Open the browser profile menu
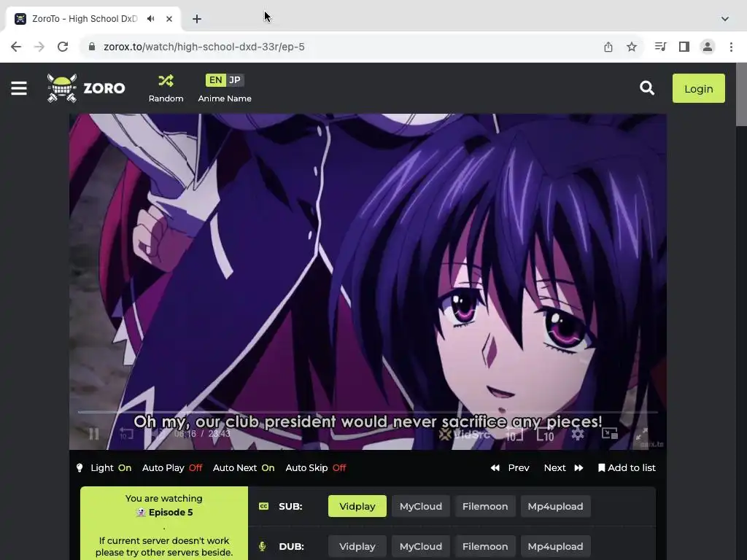The height and width of the screenshot is (560, 747). coord(708,47)
